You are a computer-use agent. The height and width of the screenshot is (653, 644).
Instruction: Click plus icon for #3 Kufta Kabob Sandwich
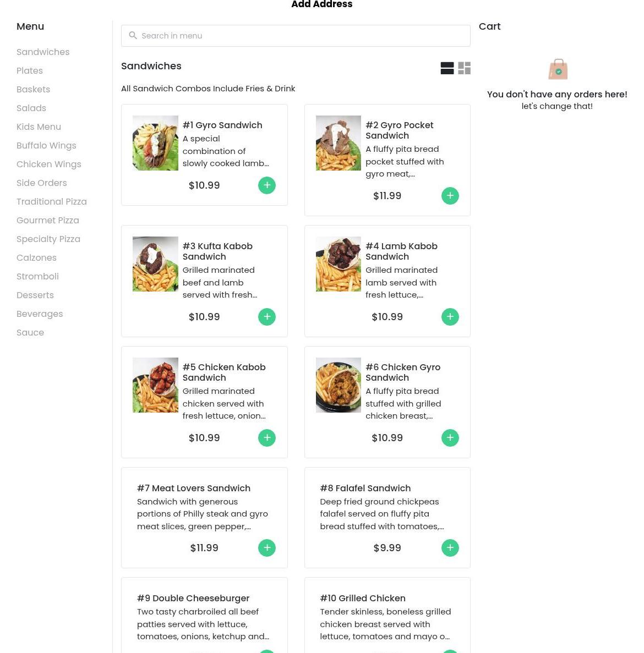pyautogui.click(x=266, y=317)
